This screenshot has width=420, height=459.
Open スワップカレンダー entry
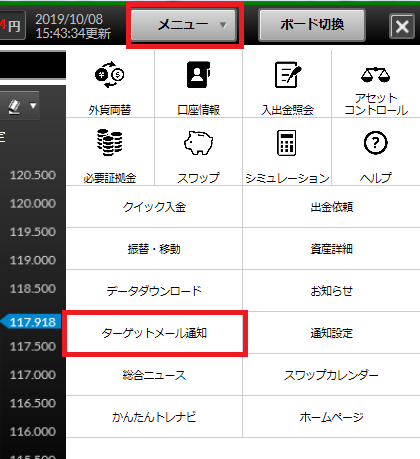pyautogui.click(x=332, y=375)
